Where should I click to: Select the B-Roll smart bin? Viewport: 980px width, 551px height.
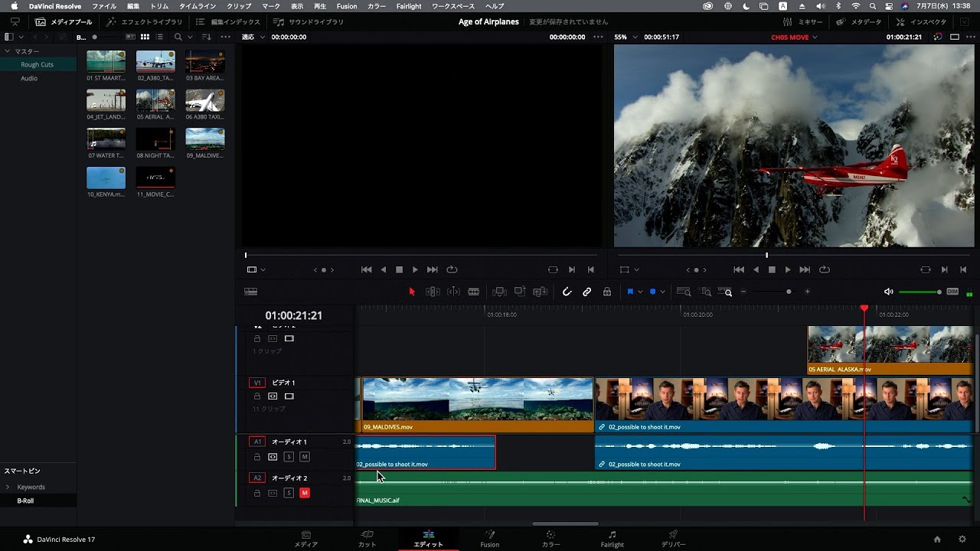coord(27,501)
